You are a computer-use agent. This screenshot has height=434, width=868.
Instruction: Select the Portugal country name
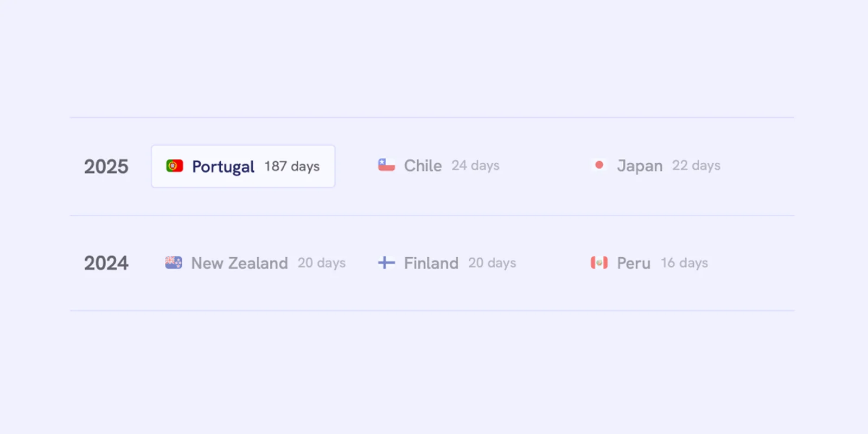(x=223, y=167)
